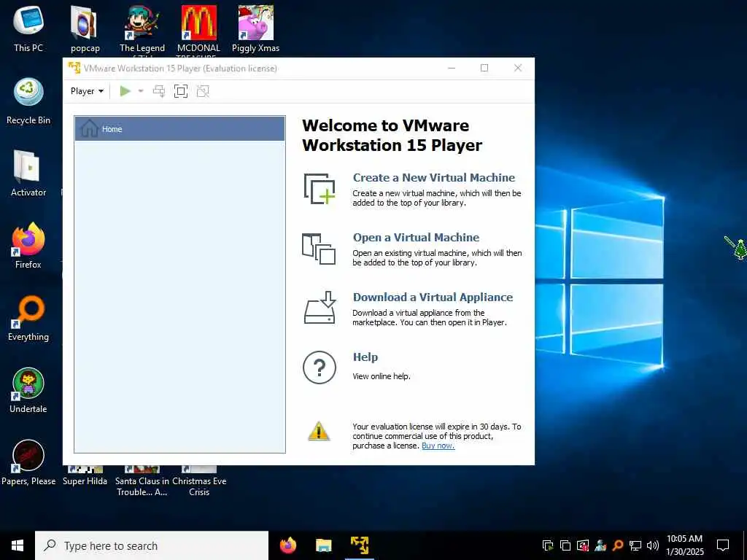The width and height of the screenshot is (747, 560).
Task: Select Super Hilda desktop shortcut
Action: click(x=85, y=476)
